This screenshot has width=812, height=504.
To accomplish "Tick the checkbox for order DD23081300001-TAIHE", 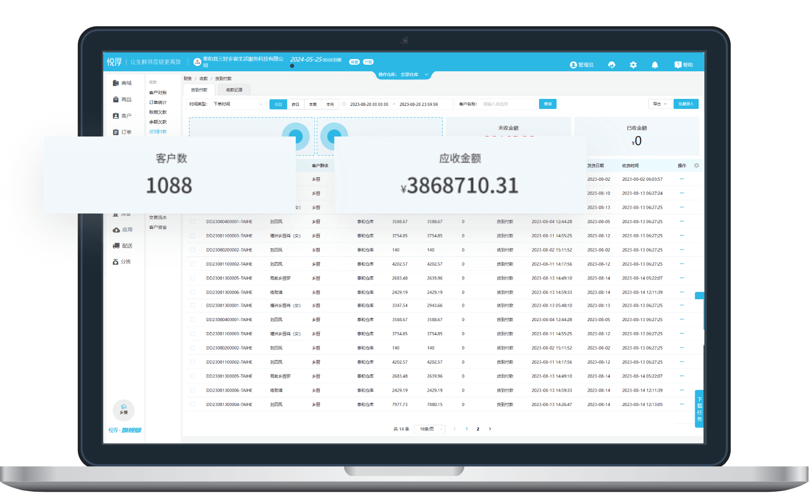I will coord(192,305).
